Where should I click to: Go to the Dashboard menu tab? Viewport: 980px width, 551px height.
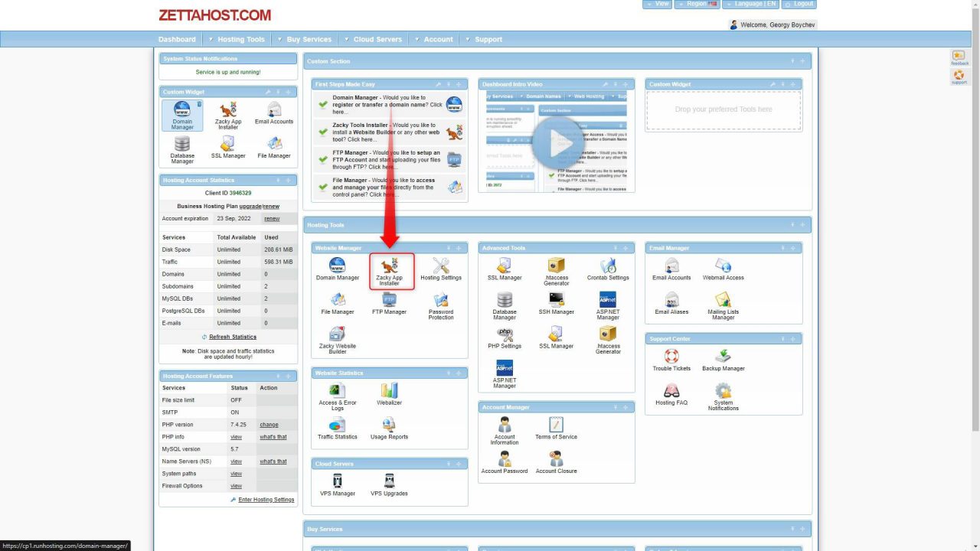click(x=177, y=39)
